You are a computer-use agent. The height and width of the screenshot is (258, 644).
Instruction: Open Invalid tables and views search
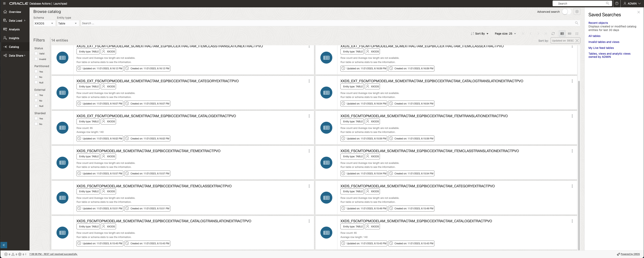(x=604, y=42)
